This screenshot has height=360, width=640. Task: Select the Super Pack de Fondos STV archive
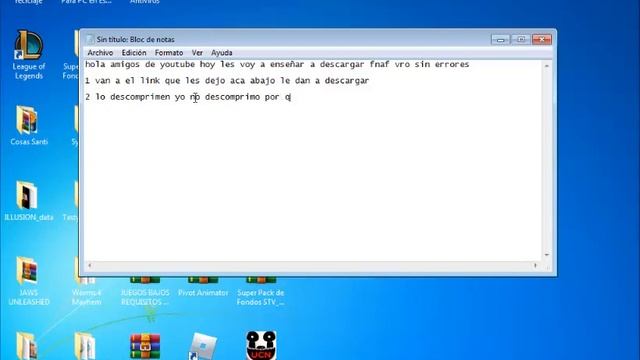pos(261,291)
